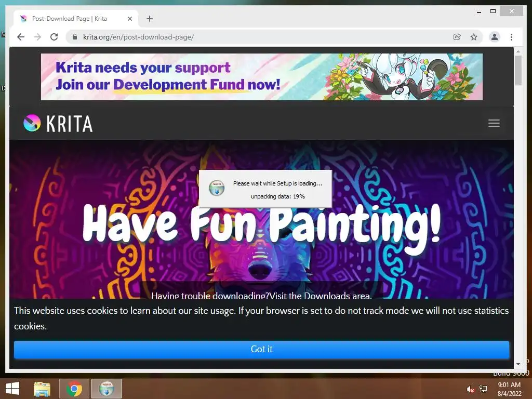Accept cookies with Got it button
The image size is (532, 399).
coord(261,350)
